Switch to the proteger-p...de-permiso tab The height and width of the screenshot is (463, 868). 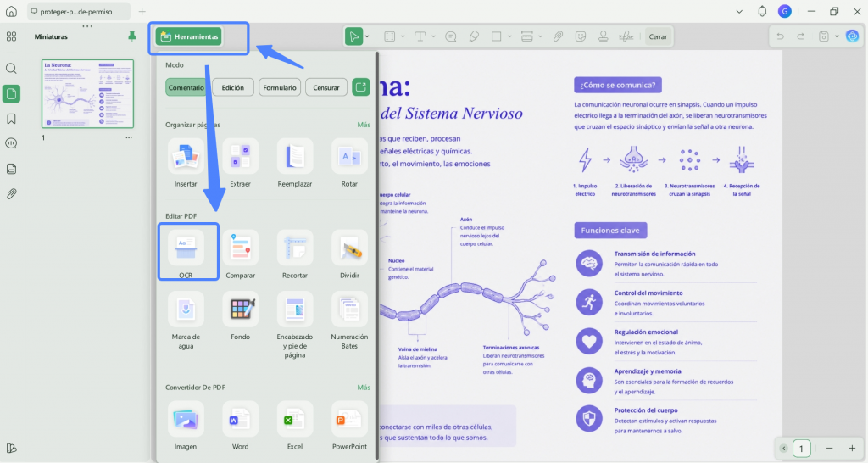79,11
